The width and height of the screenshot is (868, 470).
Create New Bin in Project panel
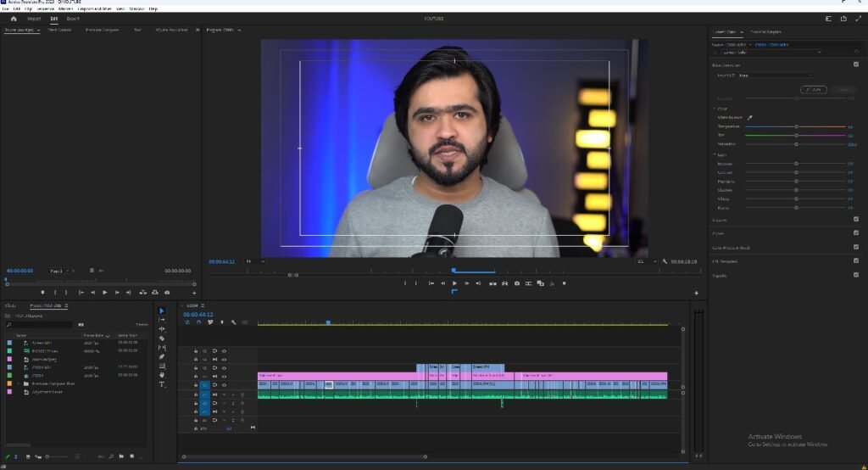pos(121,456)
